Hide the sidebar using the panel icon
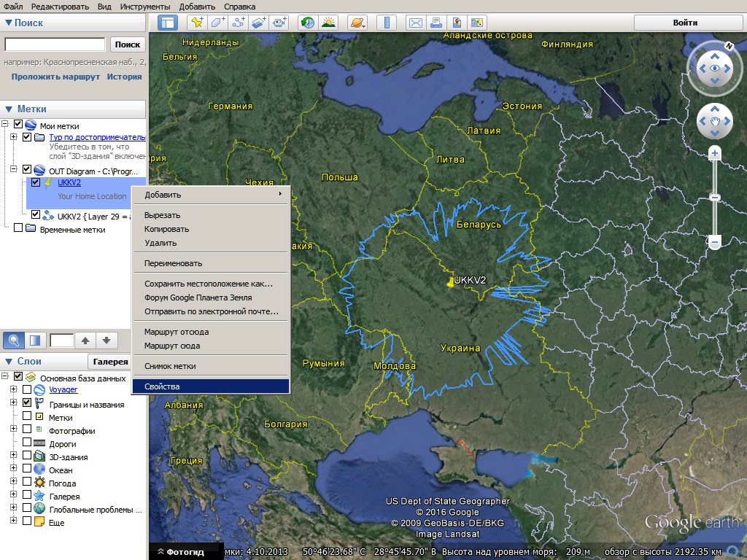Viewport: 747px width, 560px height. [167, 23]
